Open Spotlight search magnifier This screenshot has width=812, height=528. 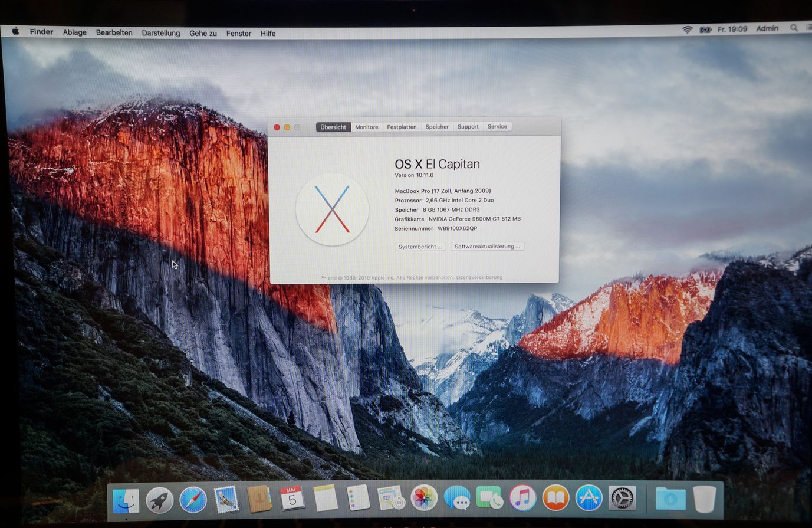coord(794,28)
